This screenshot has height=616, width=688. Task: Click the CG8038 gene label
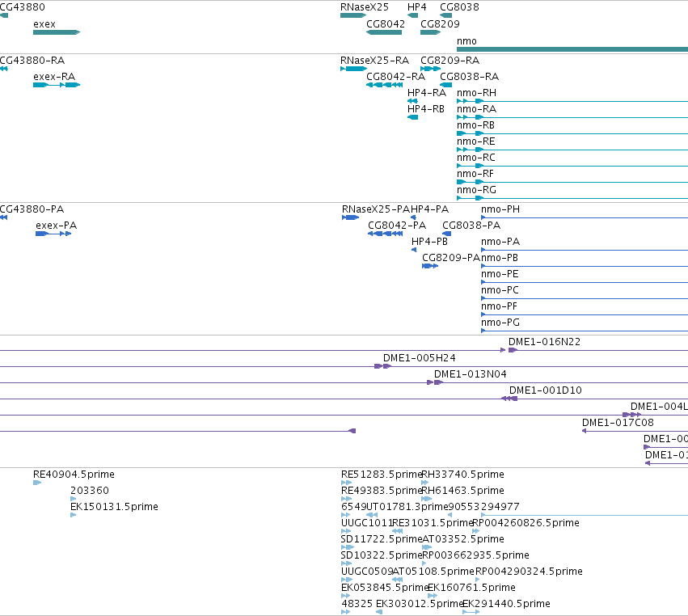coord(459,7)
